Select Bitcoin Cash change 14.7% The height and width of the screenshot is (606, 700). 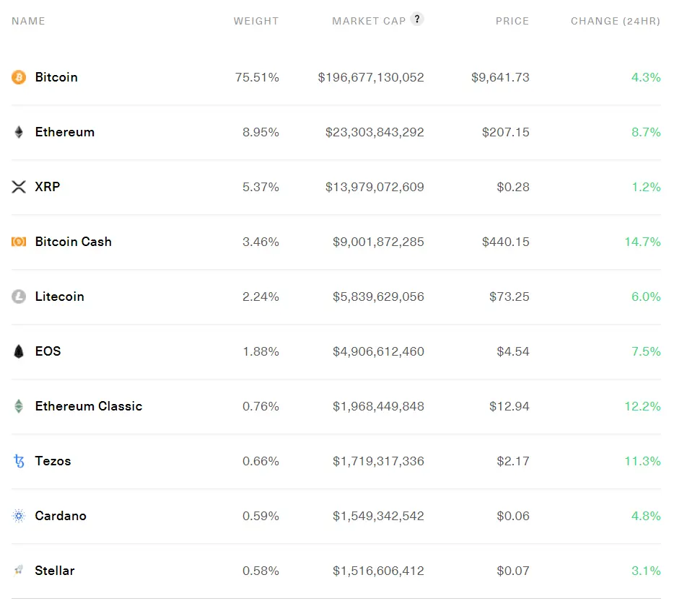point(643,242)
